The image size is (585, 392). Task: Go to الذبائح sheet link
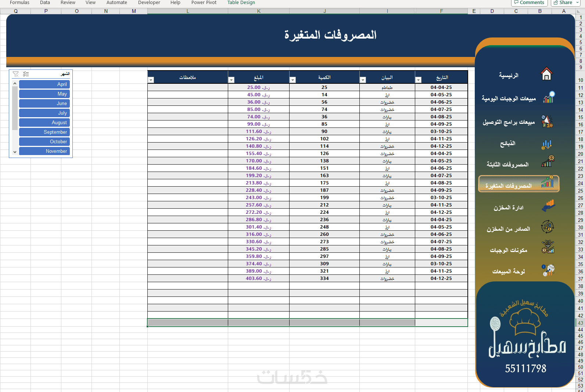point(508,143)
